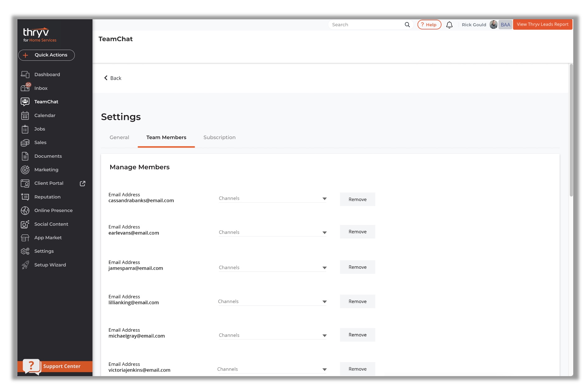Switch to the Subscription tab
Screen dimensions: 586x392
[x=220, y=138]
